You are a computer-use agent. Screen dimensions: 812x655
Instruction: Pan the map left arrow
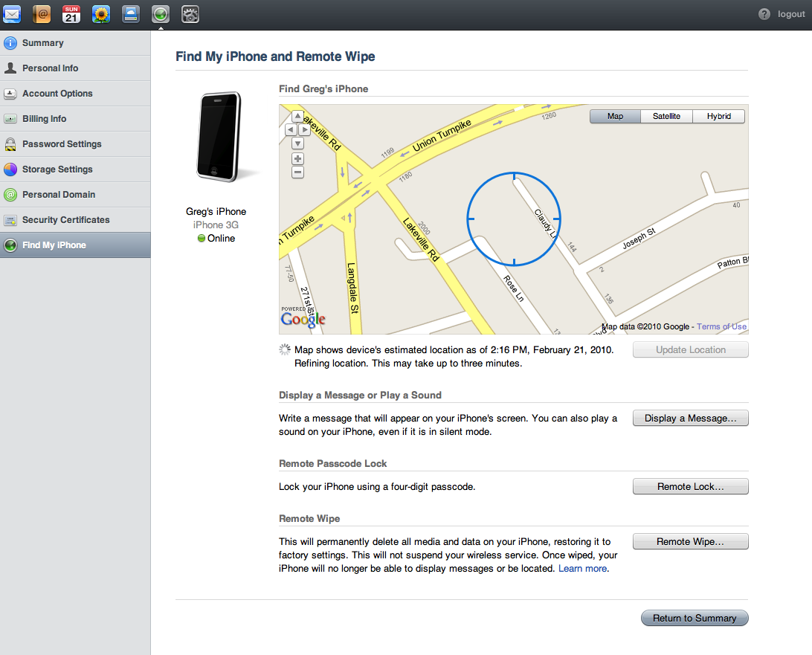click(291, 129)
